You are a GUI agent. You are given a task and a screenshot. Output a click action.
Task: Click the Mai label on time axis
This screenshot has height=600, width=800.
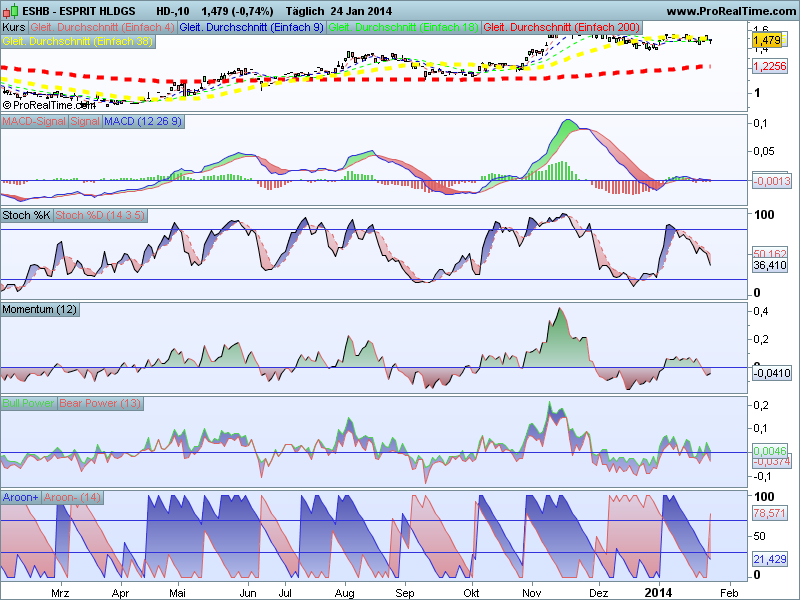pyautogui.click(x=177, y=593)
